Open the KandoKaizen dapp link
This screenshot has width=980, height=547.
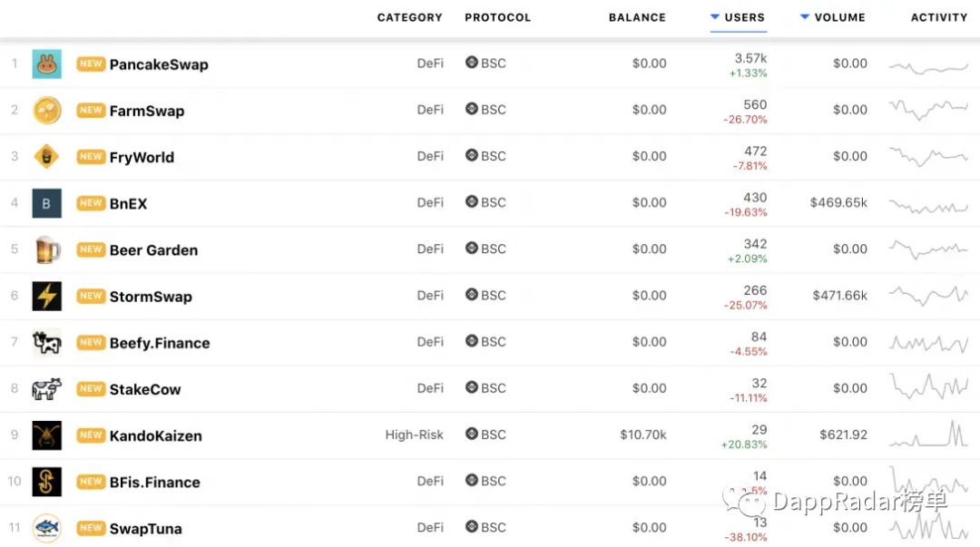(156, 435)
